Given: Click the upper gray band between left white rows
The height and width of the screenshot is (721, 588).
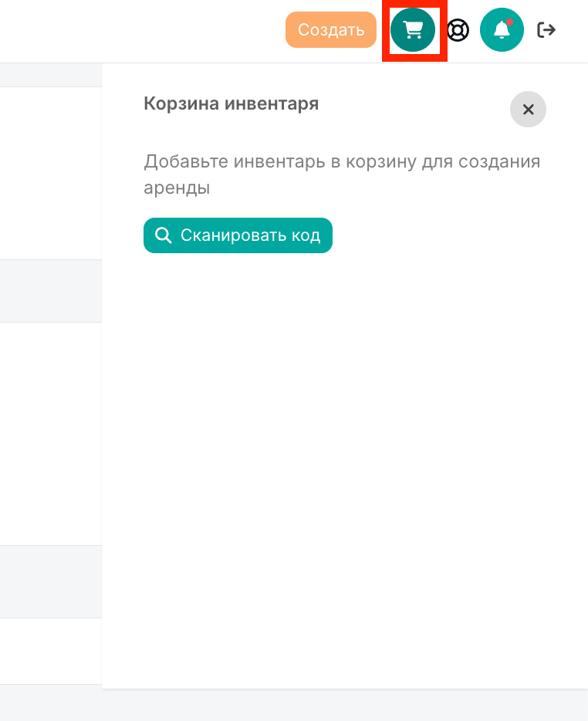Looking at the screenshot, I should (51, 291).
